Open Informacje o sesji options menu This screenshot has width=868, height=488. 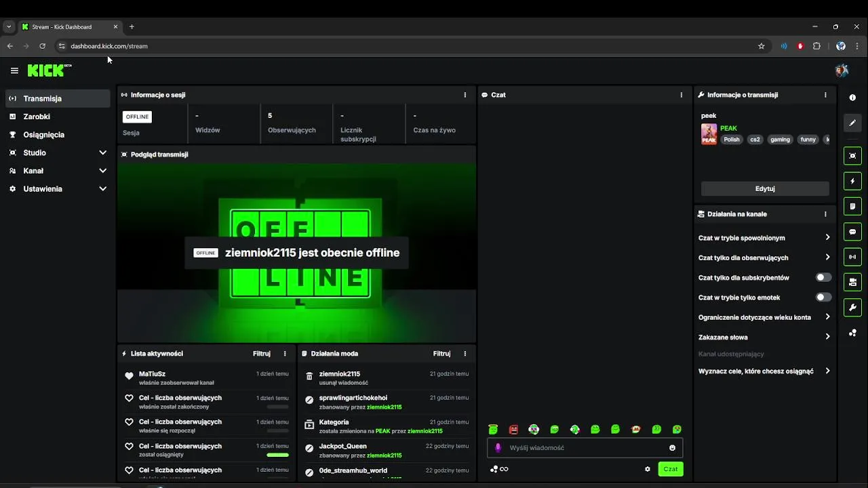pos(465,95)
